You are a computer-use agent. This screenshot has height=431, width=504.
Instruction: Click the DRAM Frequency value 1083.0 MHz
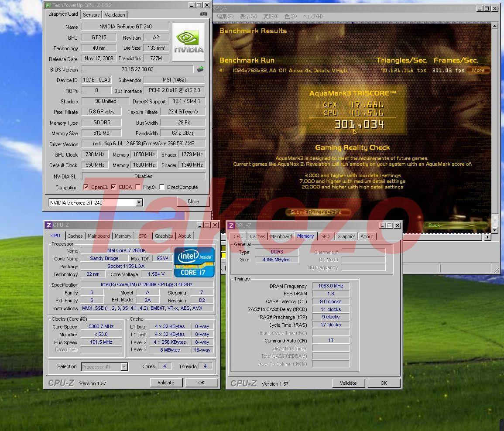point(331,286)
